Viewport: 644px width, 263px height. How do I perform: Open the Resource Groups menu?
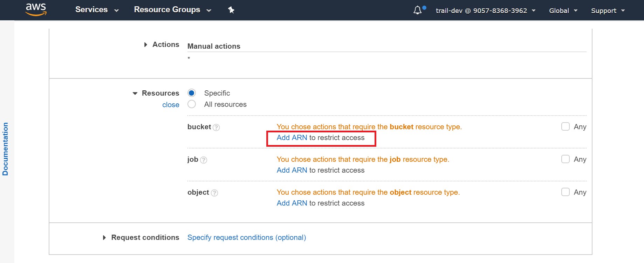[172, 10]
